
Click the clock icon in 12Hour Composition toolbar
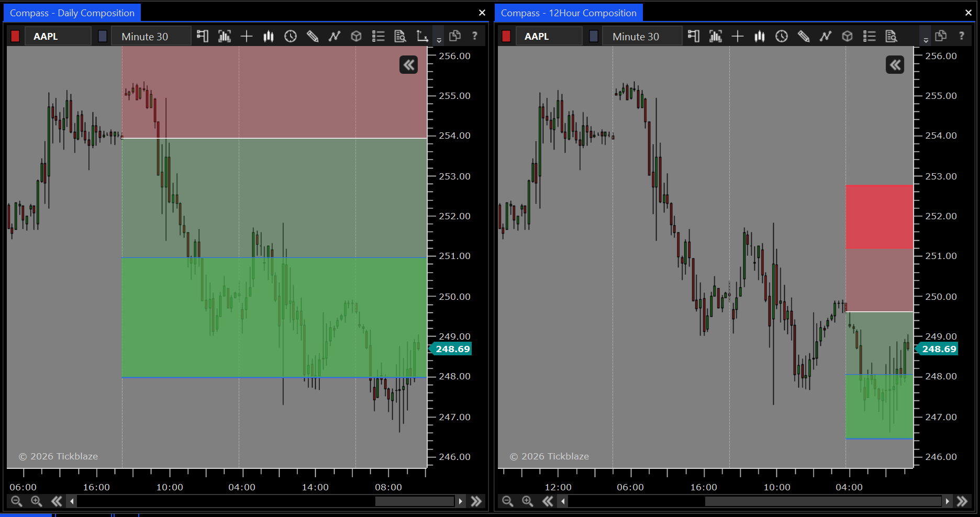point(782,36)
